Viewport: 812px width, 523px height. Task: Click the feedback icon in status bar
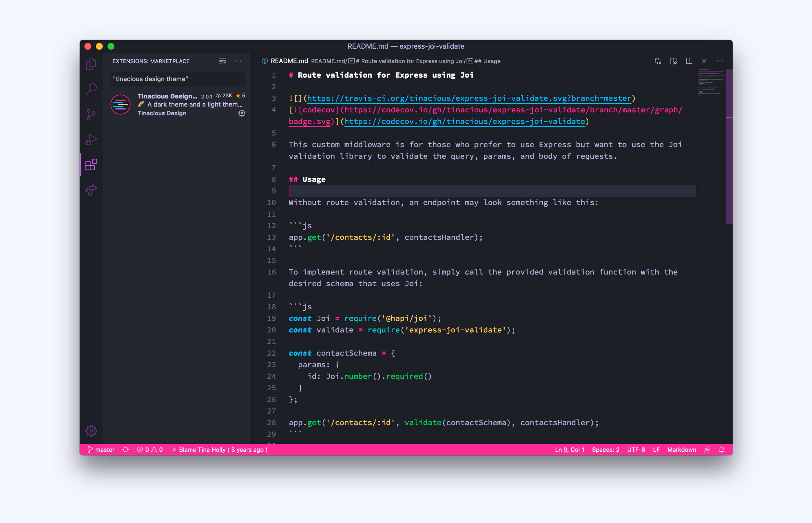coord(707,450)
